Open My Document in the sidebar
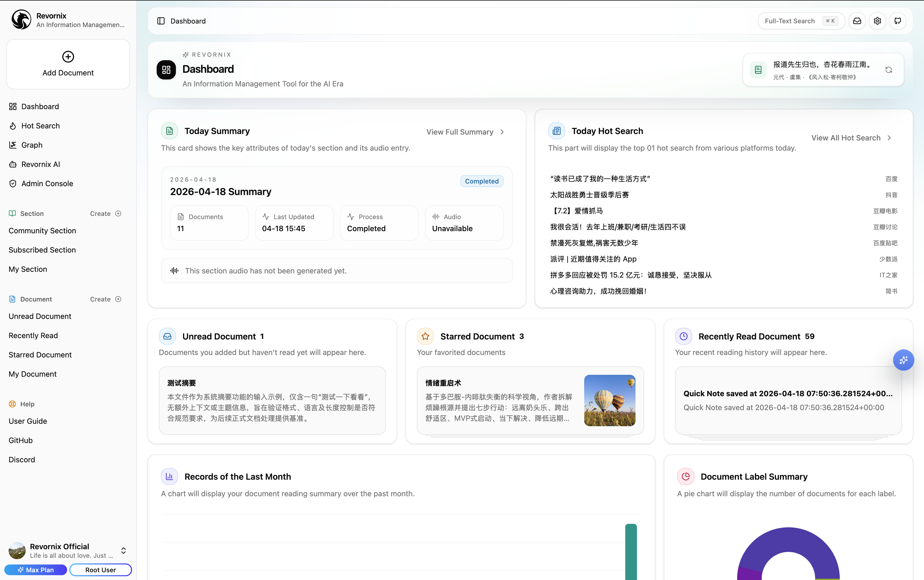 point(33,374)
